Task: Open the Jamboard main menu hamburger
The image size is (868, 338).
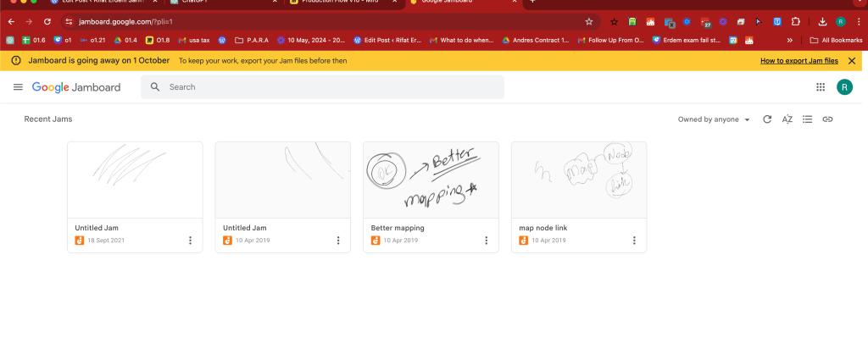Action: pos(19,87)
